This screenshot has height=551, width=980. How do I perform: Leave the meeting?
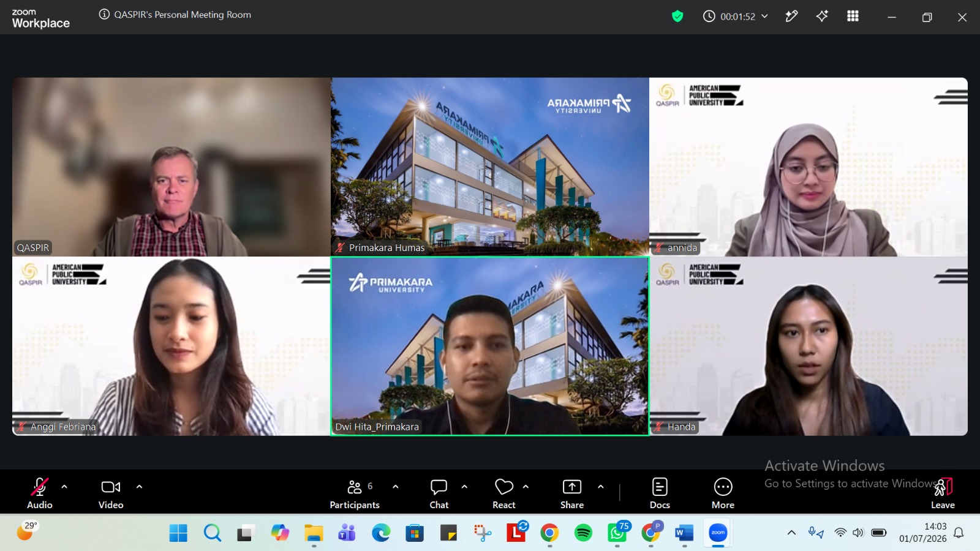tap(943, 493)
